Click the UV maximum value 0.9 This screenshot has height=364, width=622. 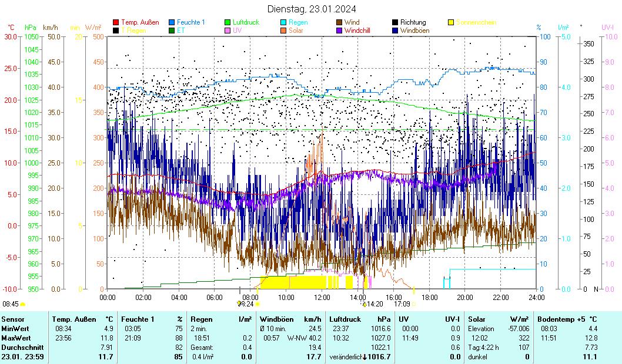456,338
